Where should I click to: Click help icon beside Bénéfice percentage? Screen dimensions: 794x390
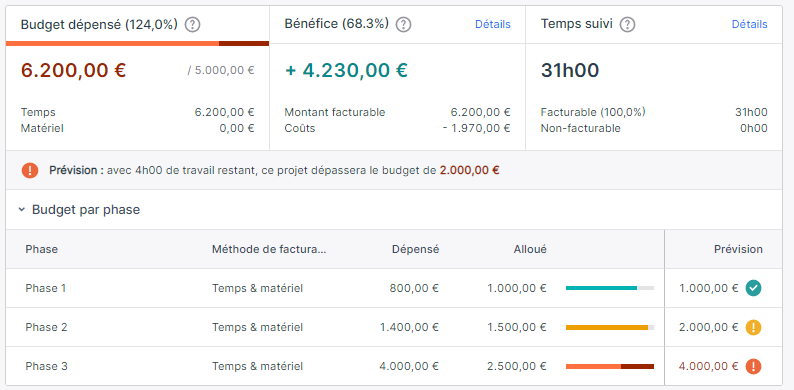pos(404,24)
